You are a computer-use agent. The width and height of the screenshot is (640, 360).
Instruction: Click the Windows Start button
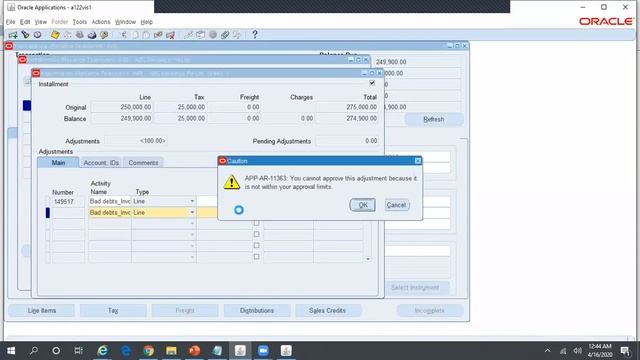11,351
